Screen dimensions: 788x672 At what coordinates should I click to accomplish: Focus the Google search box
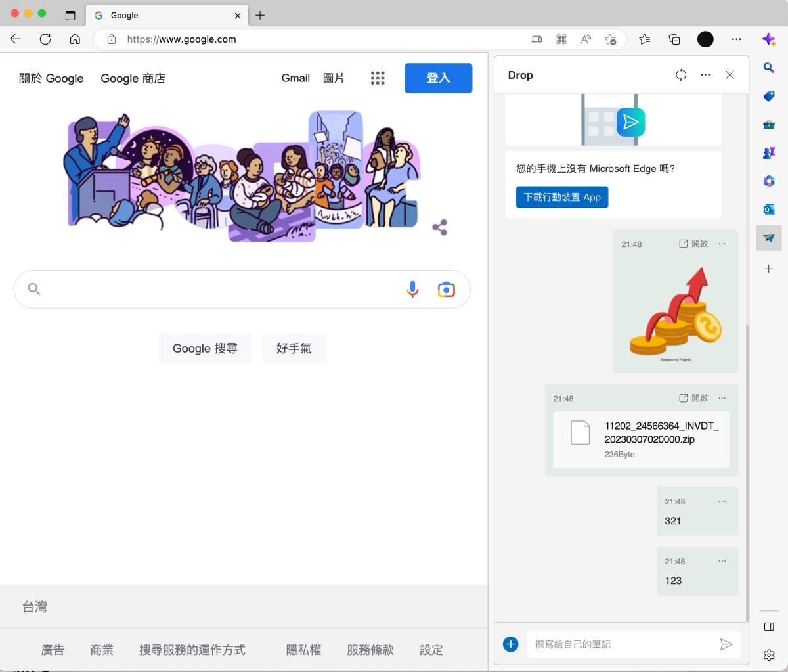pos(242,289)
